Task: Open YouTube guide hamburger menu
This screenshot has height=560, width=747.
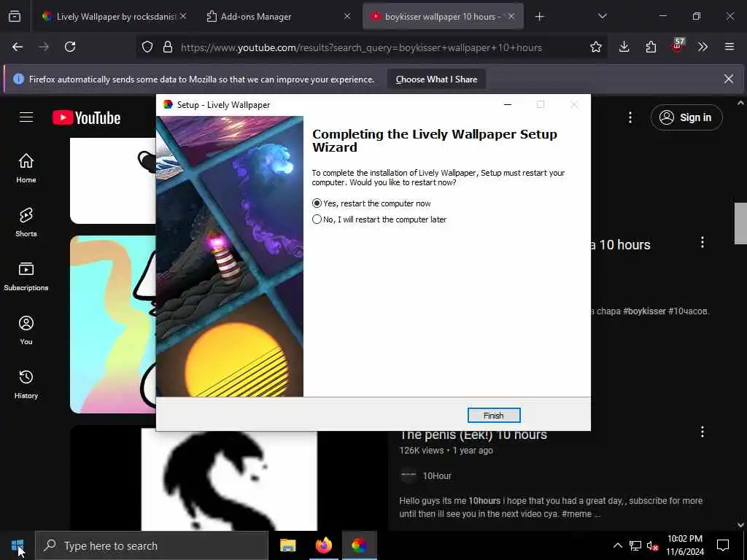Action: [x=26, y=117]
